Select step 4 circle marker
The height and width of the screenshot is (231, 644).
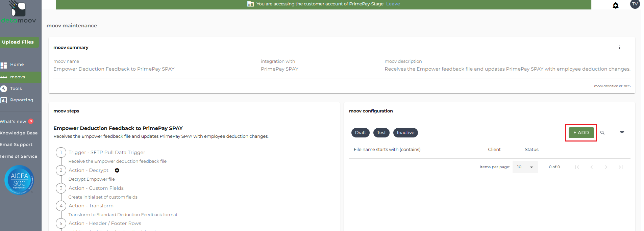(x=61, y=206)
